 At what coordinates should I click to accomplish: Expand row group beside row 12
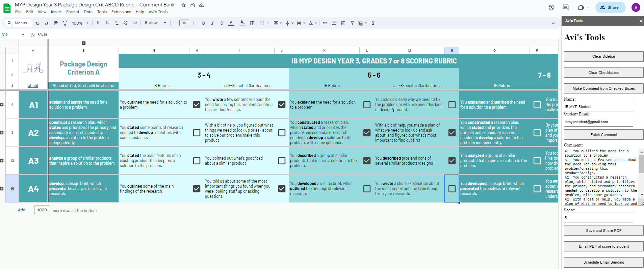tap(2, 161)
